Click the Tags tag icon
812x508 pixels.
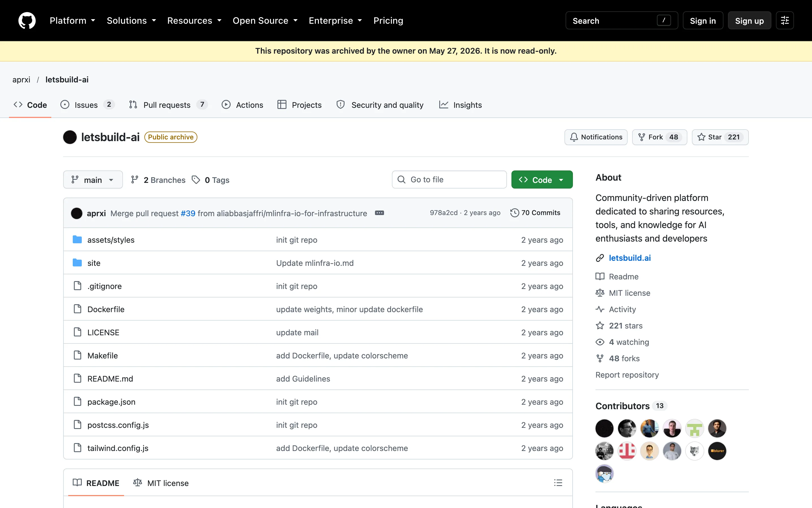(x=196, y=180)
